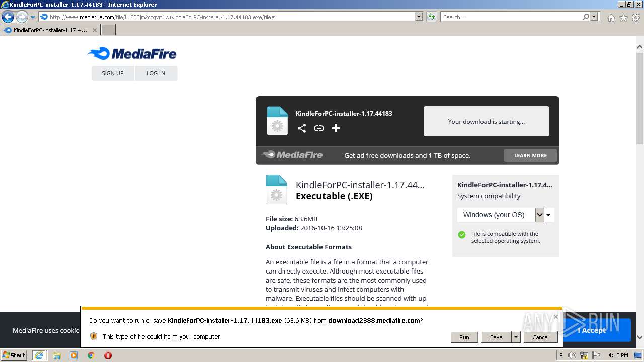The width and height of the screenshot is (644, 362).
Task: Click the About Executable Formats heading
Action: 308,247
